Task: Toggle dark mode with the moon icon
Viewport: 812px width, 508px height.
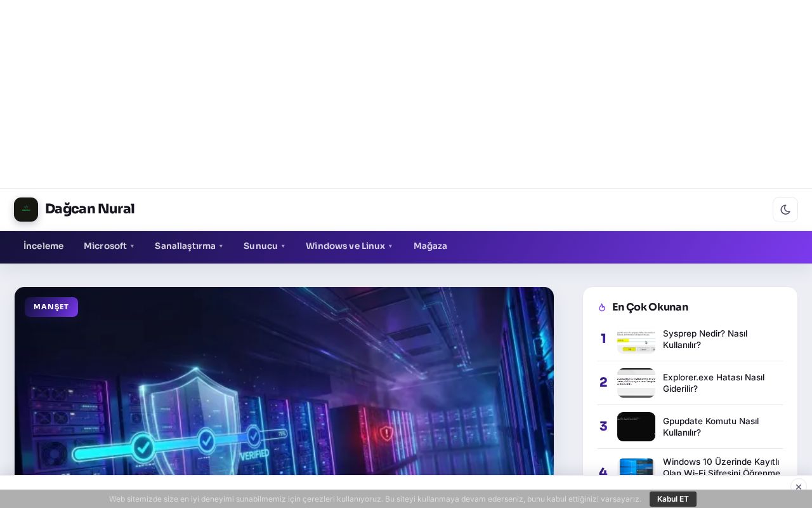Action: click(785, 210)
